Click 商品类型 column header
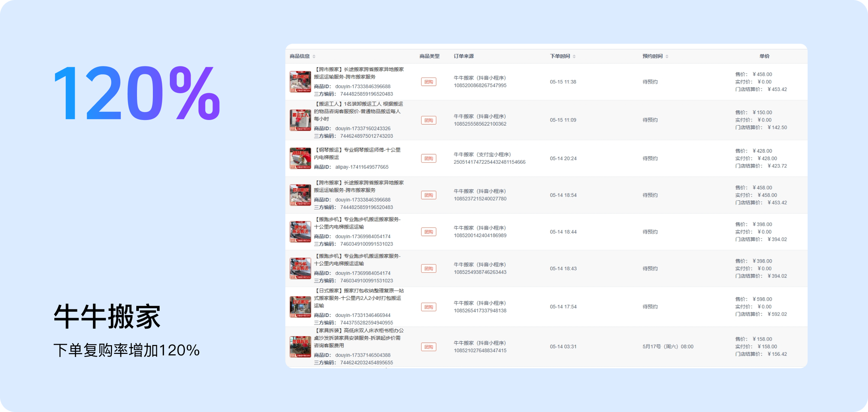The width and height of the screenshot is (868, 412). pos(429,56)
